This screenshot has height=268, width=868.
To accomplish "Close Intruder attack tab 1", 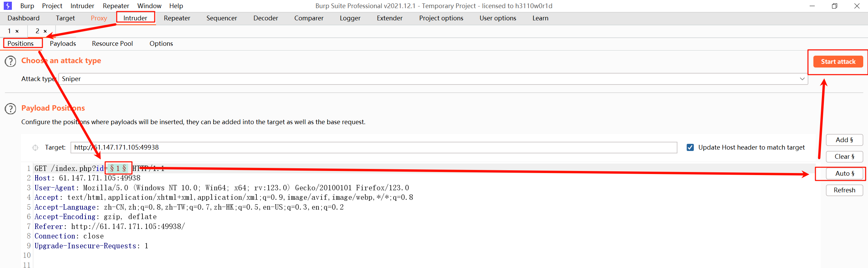I will 17,31.
